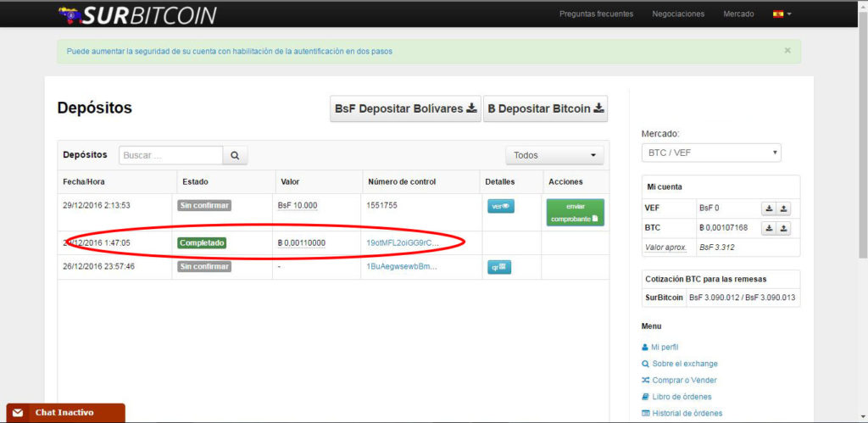Click the SurBitcoin logo
868x423 pixels.
click(x=137, y=15)
